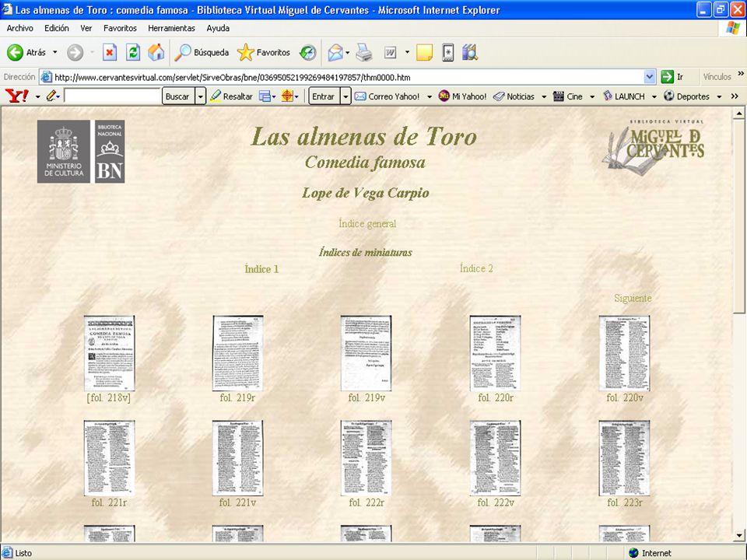Screen dimensions: 747x560
Task: Click the scrollbar down arrow
Action: click(x=739, y=535)
